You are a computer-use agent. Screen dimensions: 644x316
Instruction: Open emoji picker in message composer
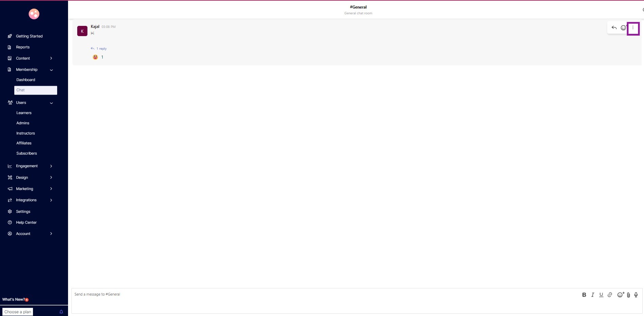pyautogui.click(x=621, y=295)
